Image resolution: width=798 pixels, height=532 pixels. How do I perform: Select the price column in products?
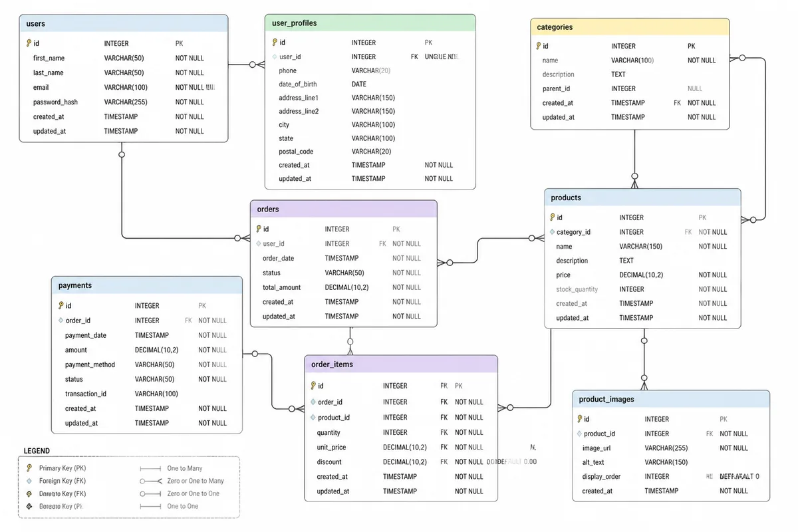tap(563, 275)
